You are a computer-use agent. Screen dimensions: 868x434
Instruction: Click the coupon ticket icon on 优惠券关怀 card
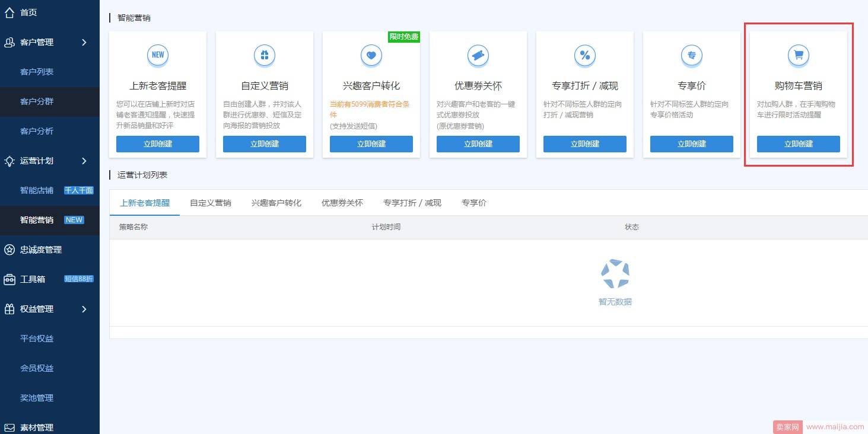(x=478, y=55)
